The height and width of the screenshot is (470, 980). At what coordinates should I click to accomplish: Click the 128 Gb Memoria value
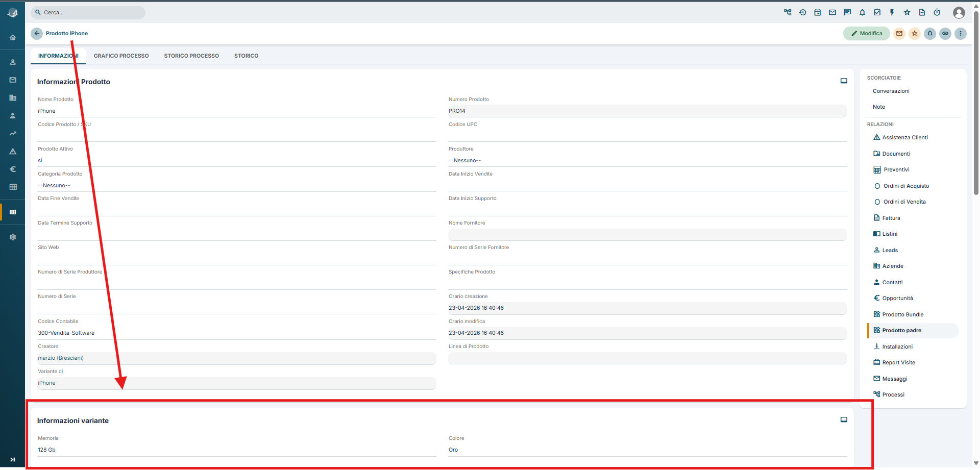(x=46, y=450)
